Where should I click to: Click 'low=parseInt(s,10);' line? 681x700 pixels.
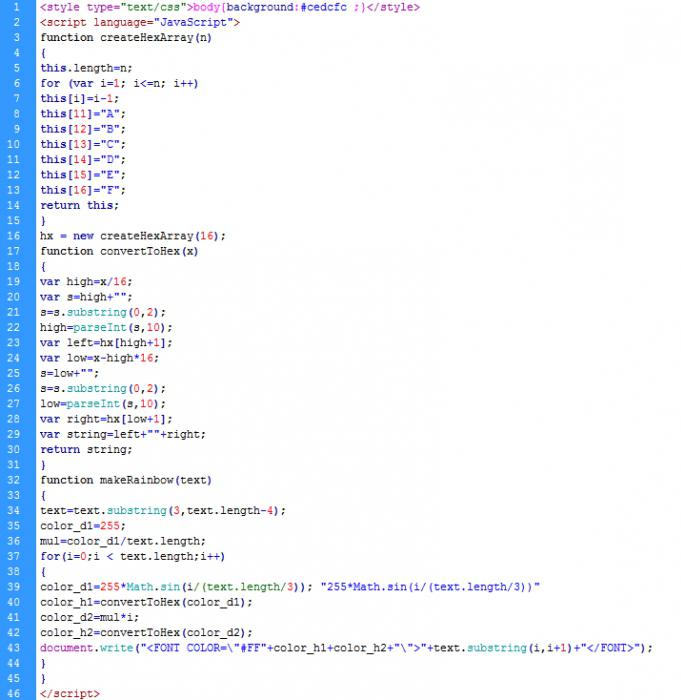103,404
